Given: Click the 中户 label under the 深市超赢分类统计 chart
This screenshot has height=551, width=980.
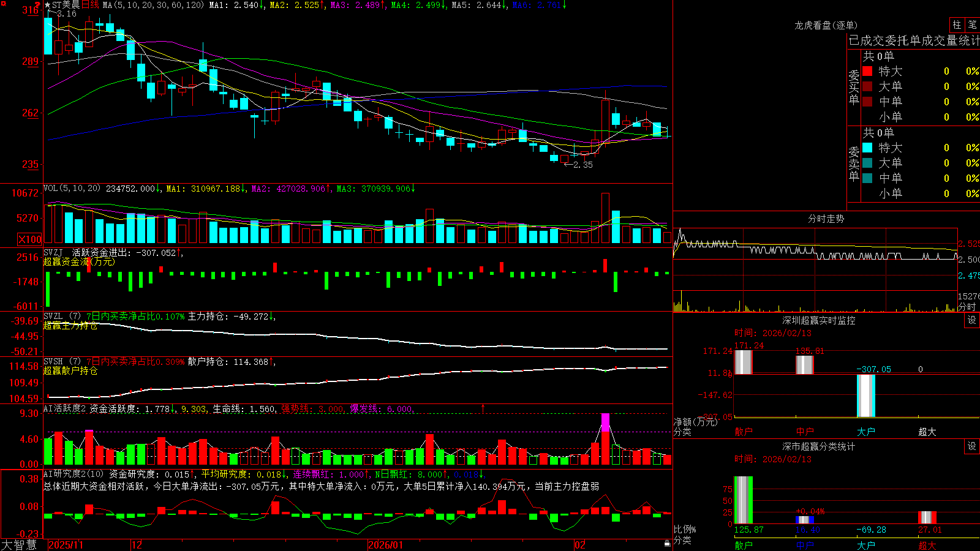Looking at the screenshot, I should [805, 545].
